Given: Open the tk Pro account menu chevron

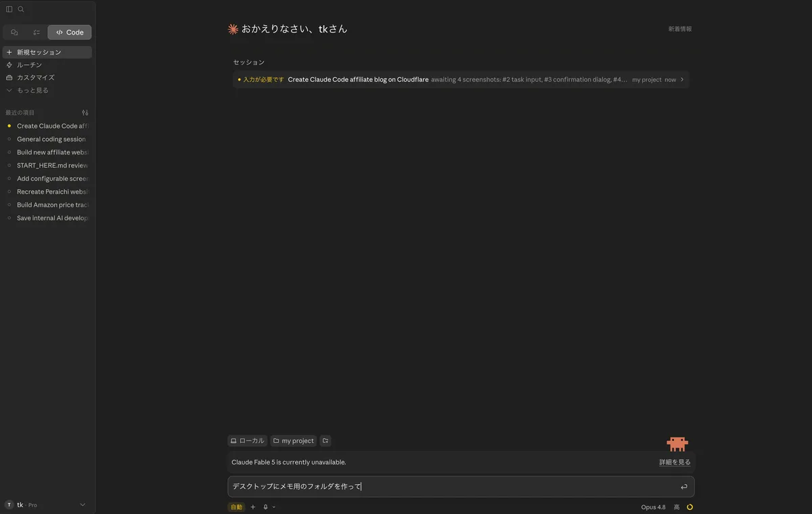Looking at the screenshot, I should pyautogui.click(x=83, y=505).
